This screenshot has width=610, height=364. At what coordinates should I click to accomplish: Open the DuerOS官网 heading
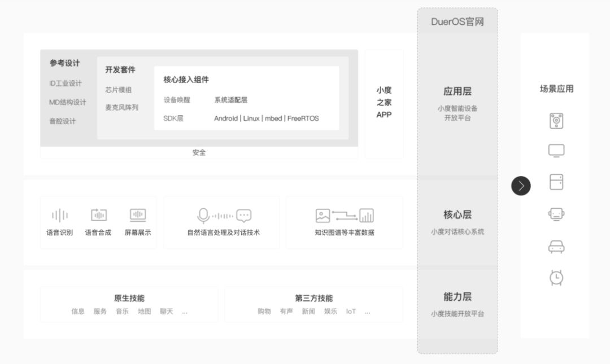(x=457, y=22)
